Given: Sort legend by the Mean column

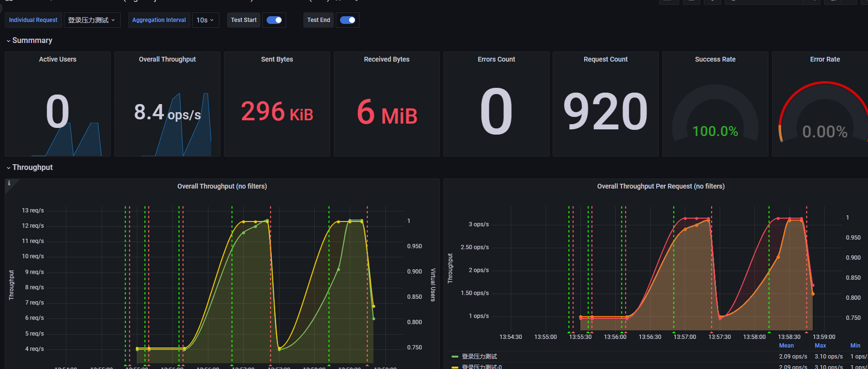Looking at the screenshot, I should click(x=786, y=346).
